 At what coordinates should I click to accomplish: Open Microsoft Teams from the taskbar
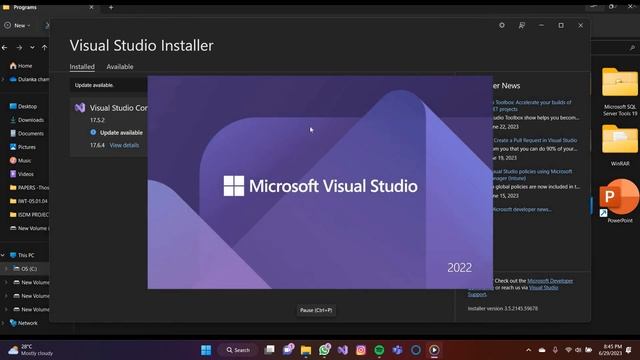(398, 350)
